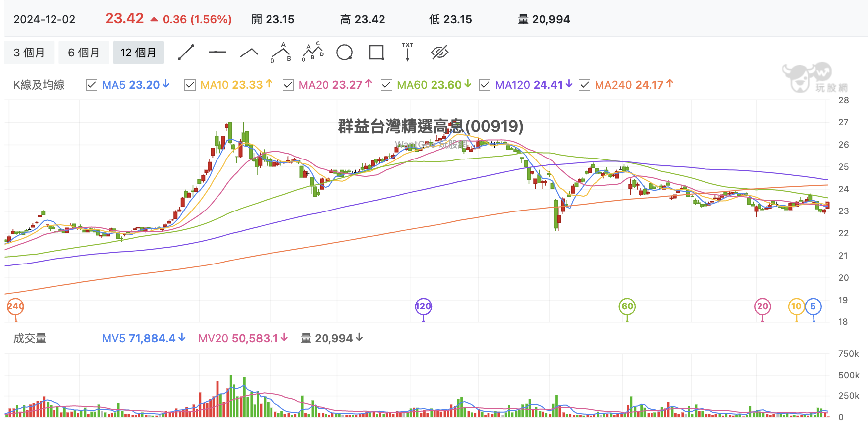Select the 0-A-B wave pattern tool

[281, 53]
